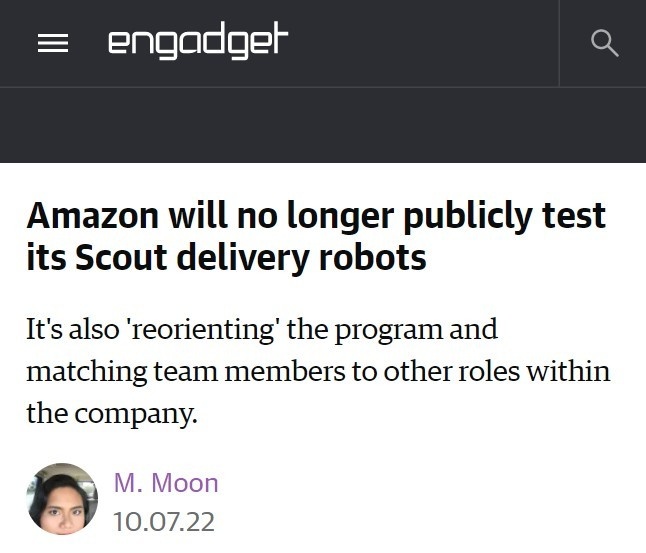The image size is (646, 553).
Task: Go to homepage via Engadget logo
Action: tap(198, 43)
